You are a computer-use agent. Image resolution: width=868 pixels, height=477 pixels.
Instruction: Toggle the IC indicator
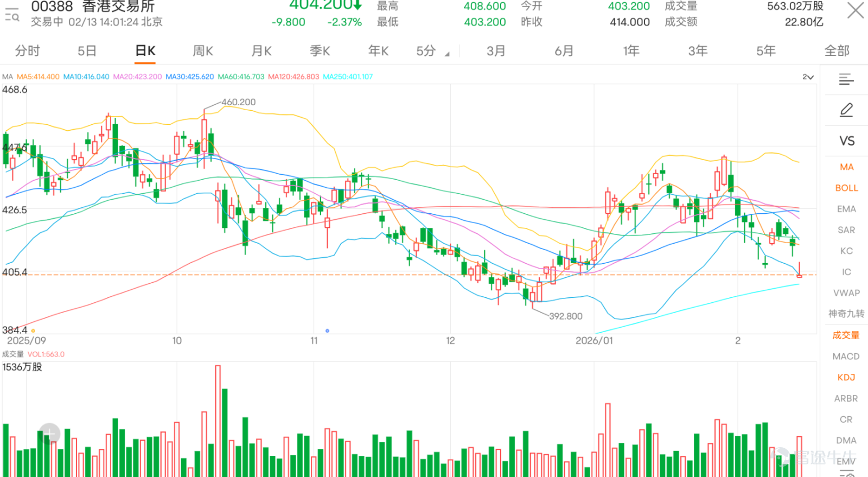pos(847,272)
